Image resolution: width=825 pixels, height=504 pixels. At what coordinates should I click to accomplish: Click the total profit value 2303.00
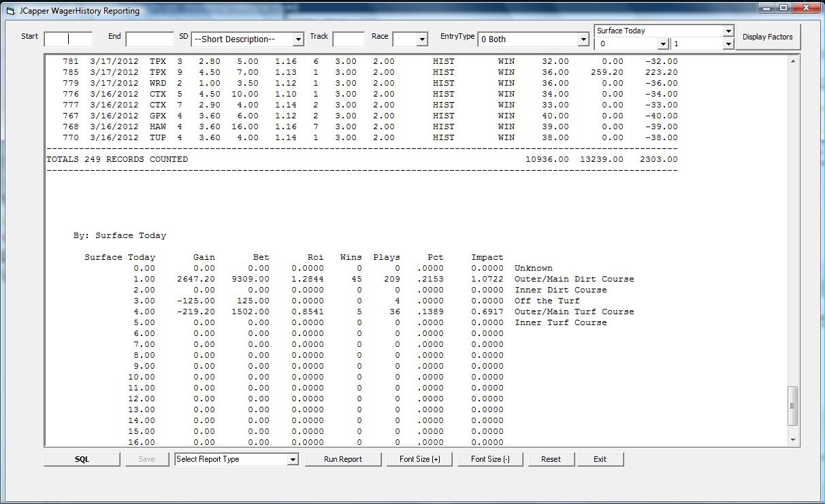[x=659, y=159]
